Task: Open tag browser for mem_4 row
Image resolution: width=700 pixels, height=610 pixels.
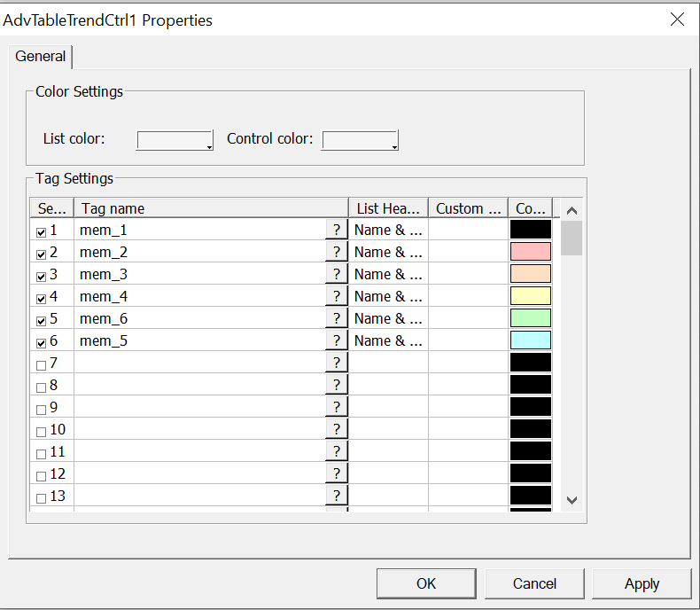Action: tap(337, 296)
